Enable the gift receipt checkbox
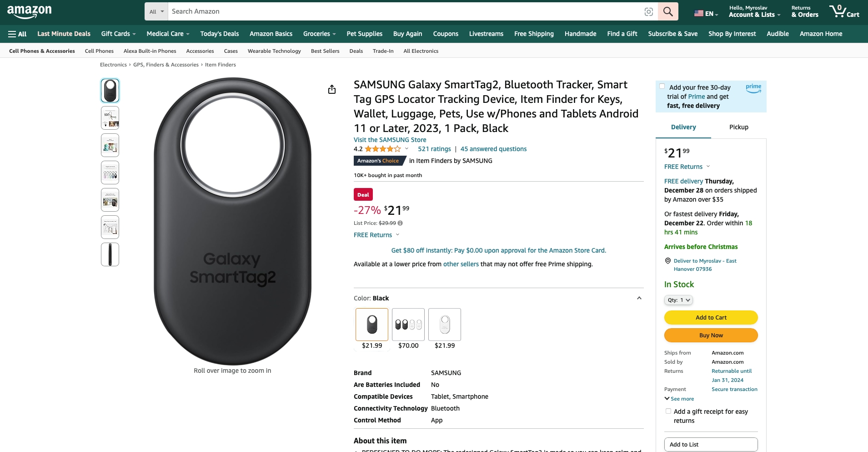 [x=668, y=411]
